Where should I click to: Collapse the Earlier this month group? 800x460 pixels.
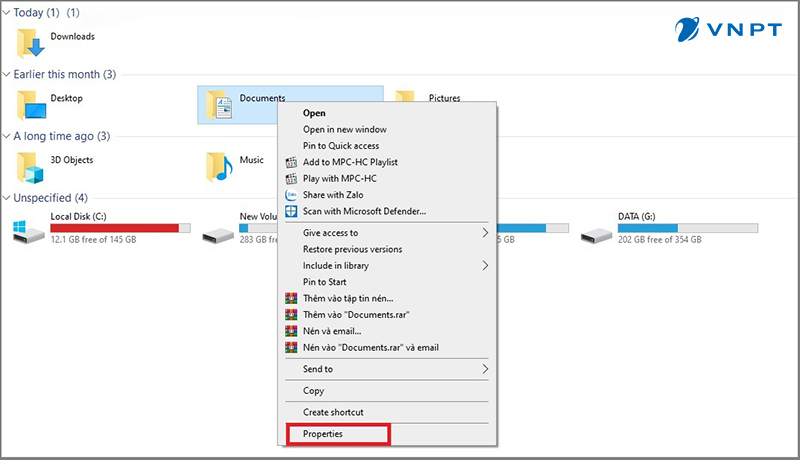[x=8, y=74]
